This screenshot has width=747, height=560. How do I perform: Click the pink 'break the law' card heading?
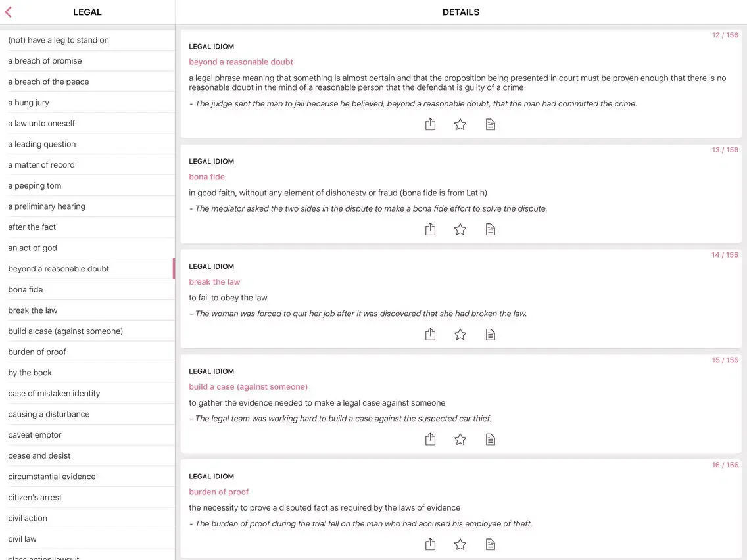coord(214,282)
